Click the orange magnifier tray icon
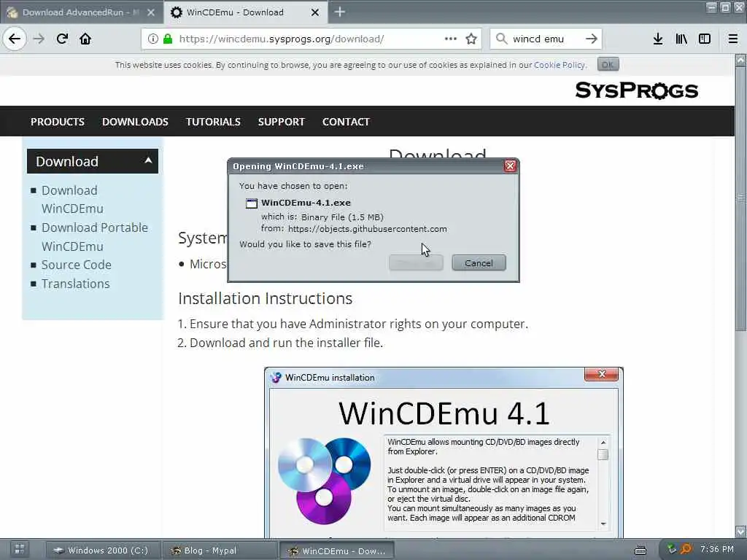Viewport: 747px width, 560px height. tap(686, 550)
